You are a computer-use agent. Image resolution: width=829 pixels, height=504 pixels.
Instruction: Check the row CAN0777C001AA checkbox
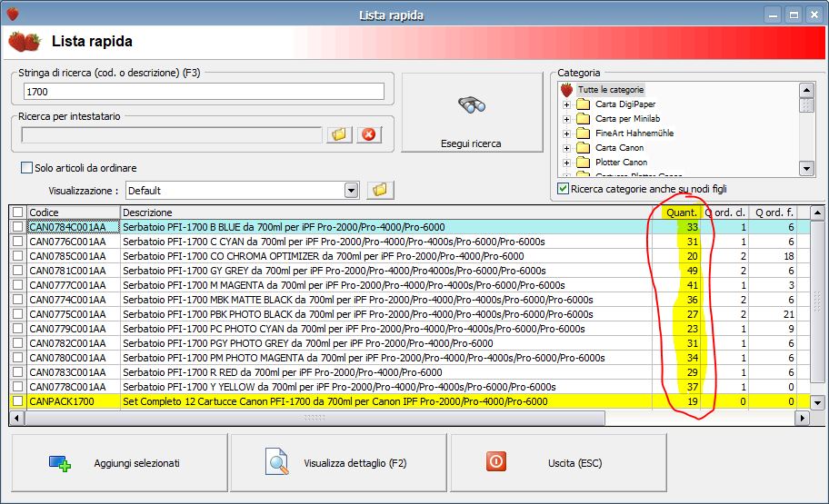point(18,285)
